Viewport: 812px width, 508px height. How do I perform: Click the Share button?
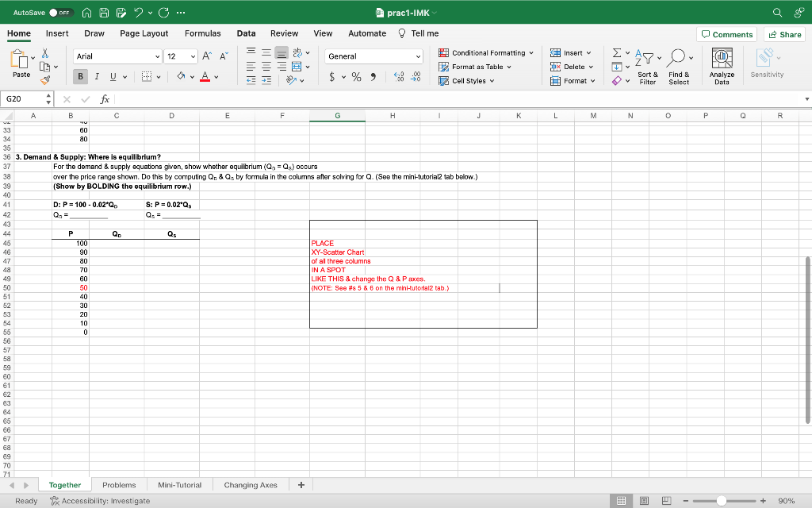pos(784,34)
